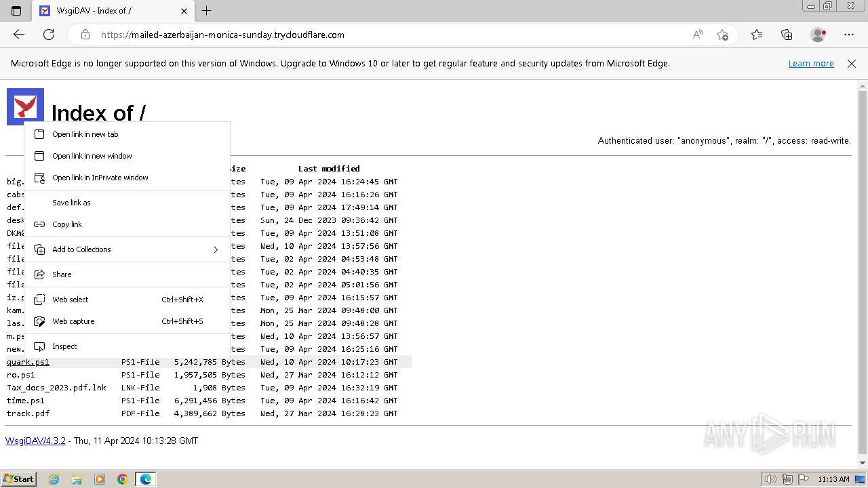The width and height of the screenshot is (868, 488).
Task: Click the LNK-File type cell
Action: pyautogui.click(x=140, y=388)
